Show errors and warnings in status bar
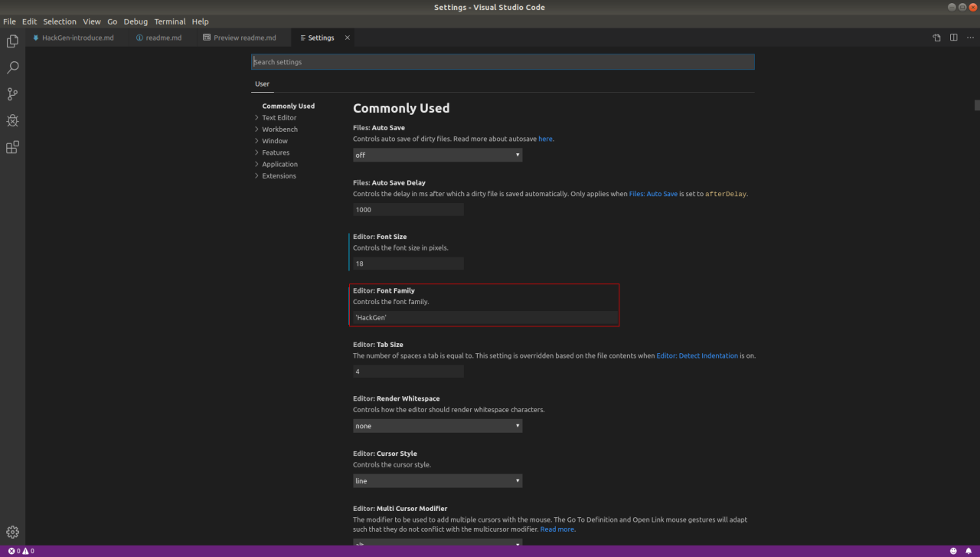This screenshot has height=557, width=980. (21, 551)
